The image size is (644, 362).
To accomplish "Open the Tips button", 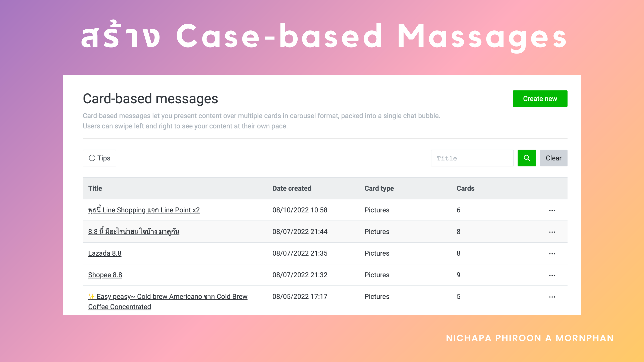I will (x=99, y=158).
